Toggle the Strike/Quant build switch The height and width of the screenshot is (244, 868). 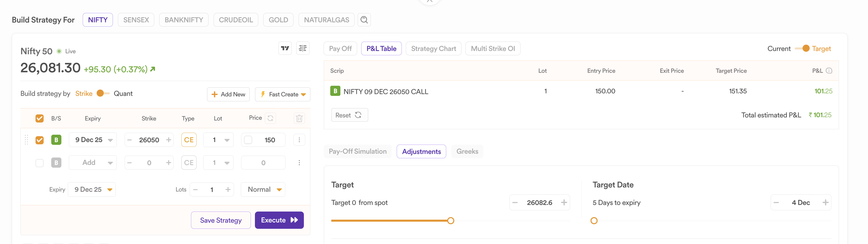(103, 93)
